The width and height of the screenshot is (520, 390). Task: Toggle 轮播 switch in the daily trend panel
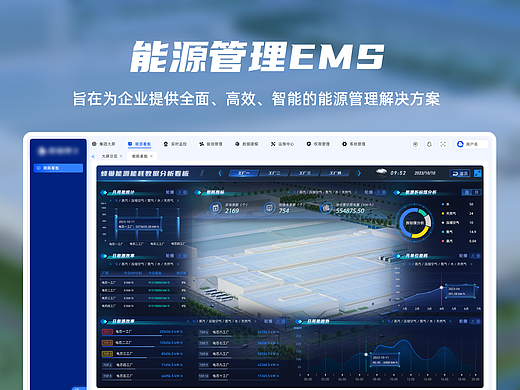[x=475, y=321]
